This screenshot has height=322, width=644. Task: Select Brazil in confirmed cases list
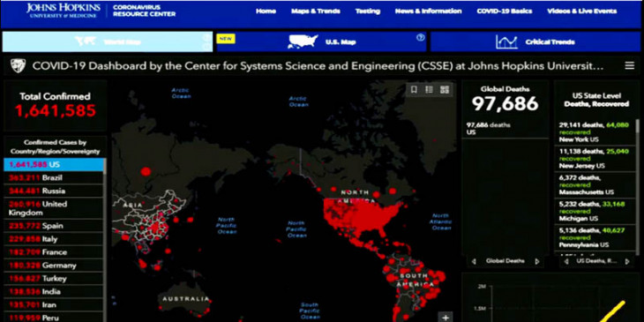(x=54, y=178)
